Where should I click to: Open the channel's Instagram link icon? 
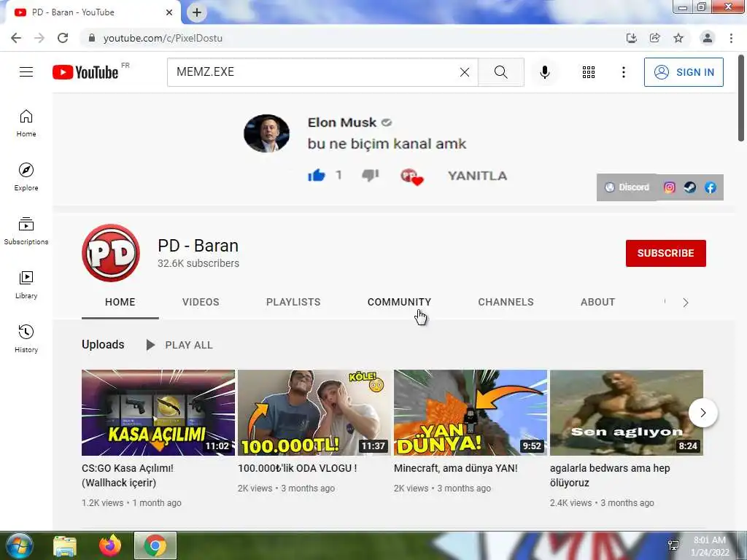[670, 187]
